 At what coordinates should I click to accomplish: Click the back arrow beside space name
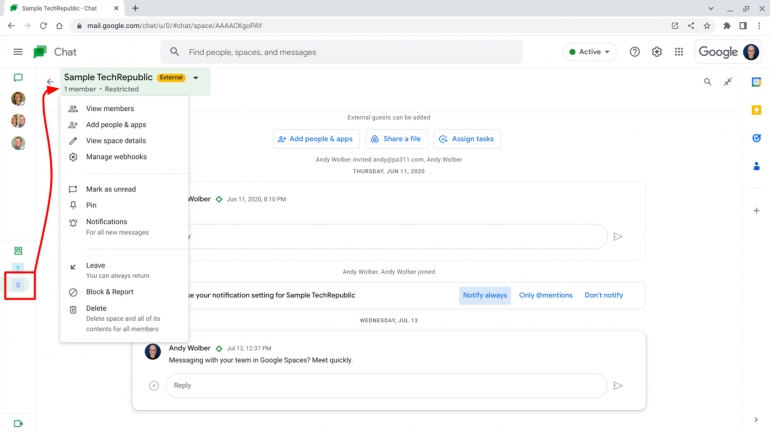click(50, 82)
